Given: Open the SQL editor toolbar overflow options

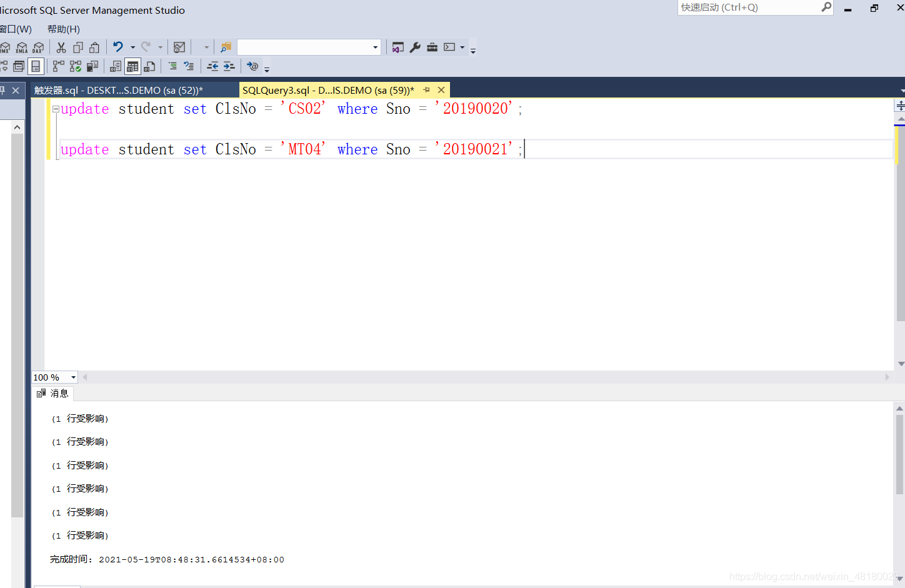Looking at the screenshot, I should (x=267, y=69).
